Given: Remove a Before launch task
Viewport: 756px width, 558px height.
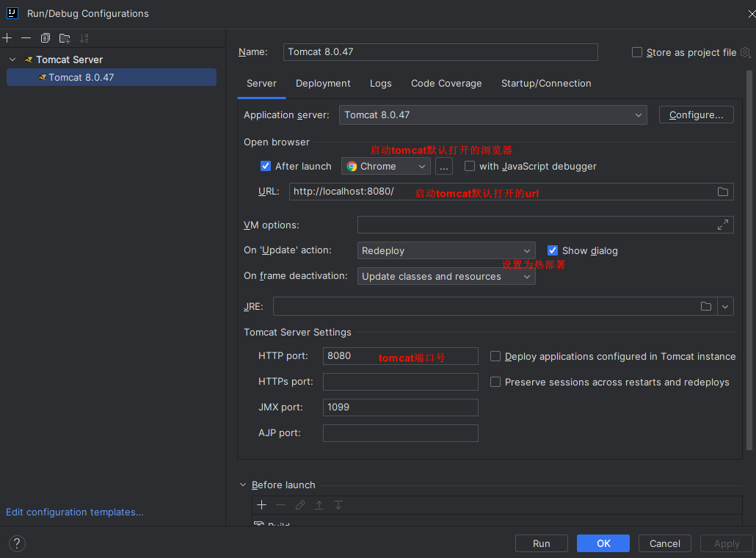Looking at the screenshot, I should pos(280,505).
